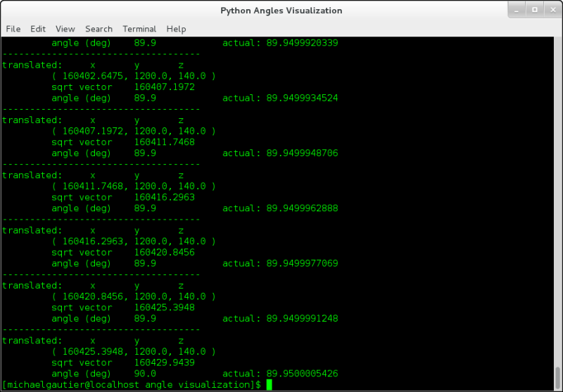Click the value actual: 89.9499948706
The width and height of the screenshot is (563, 392).
(280, 153)
